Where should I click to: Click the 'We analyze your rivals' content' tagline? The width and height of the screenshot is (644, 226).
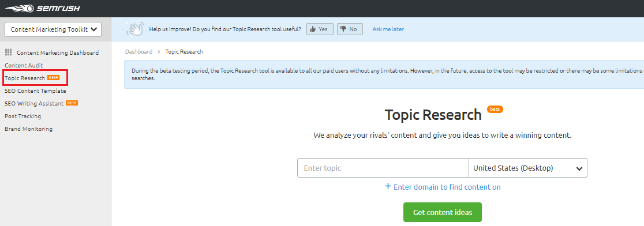[443, 135]
